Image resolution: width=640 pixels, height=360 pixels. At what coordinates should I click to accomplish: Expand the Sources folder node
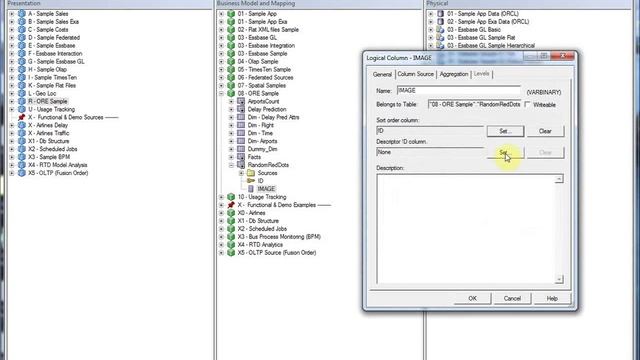pos(241,173)
